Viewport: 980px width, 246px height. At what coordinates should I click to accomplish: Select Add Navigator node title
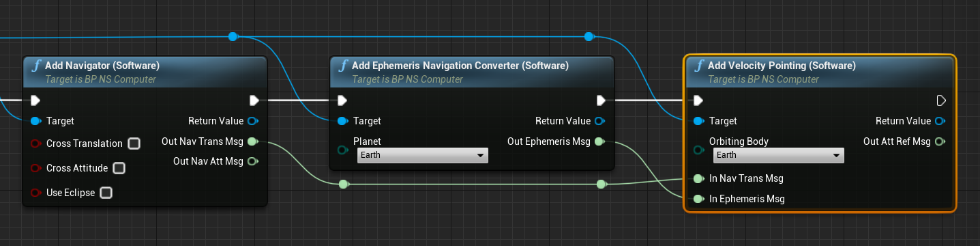point(102,66)
